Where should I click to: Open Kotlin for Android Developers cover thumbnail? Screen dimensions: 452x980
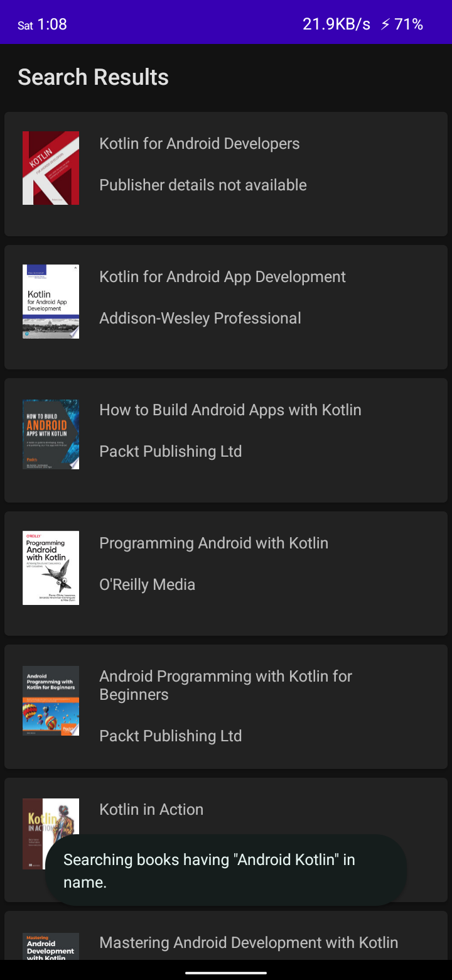pyautogui.click(x=51, y=168)
